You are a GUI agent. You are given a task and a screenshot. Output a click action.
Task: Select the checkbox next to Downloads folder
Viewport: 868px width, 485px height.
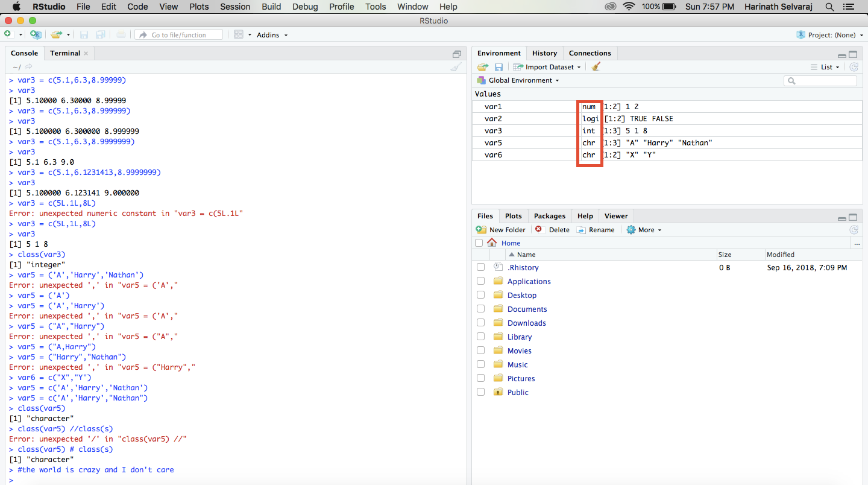click(480, 322)
